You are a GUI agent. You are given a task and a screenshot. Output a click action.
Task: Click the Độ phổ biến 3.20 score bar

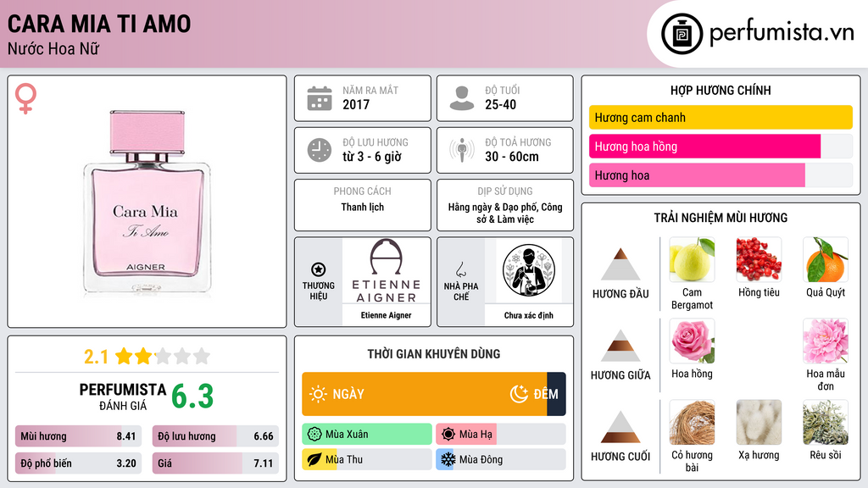click(78, 463)
